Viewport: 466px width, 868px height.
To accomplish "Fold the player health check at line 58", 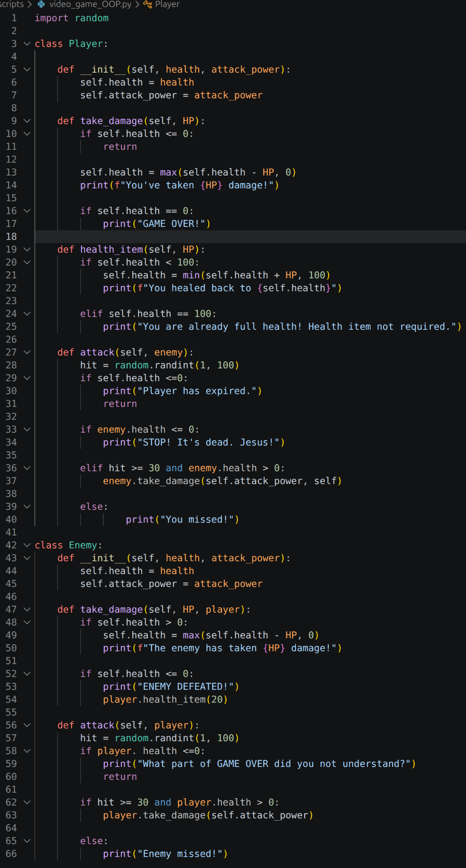I will tap(27, 751).
